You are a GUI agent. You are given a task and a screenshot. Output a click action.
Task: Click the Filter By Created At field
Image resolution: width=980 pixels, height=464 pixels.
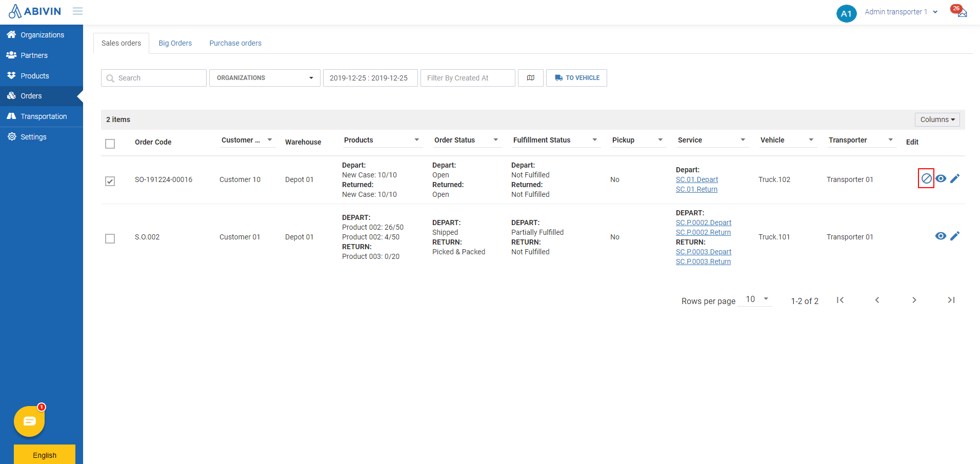[468, 78]
